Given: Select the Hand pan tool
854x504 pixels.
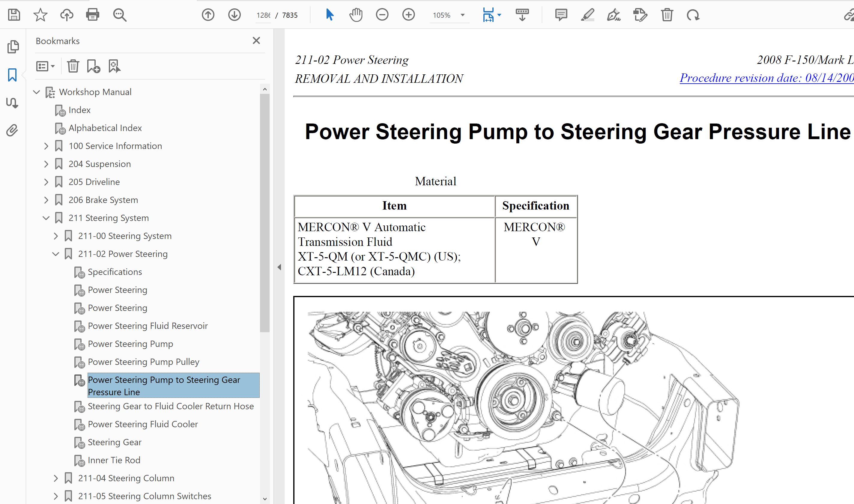Looking at the screenshot, I should click(x=356, y=15).
